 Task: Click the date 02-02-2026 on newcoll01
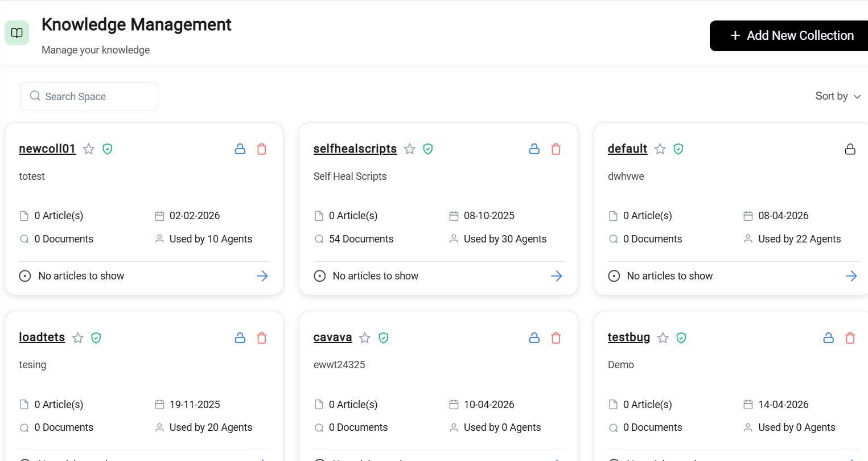195,216
